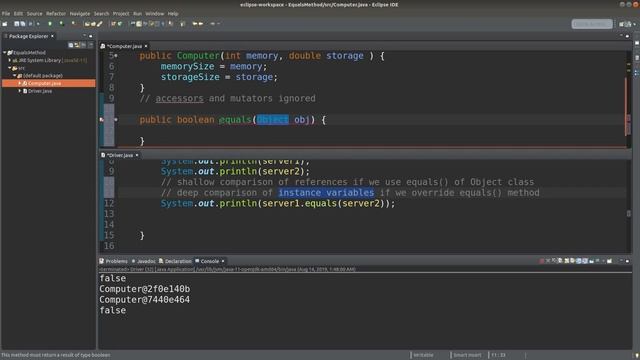Open the Window menu
640x360 pixels.
[x=155, y=13]
